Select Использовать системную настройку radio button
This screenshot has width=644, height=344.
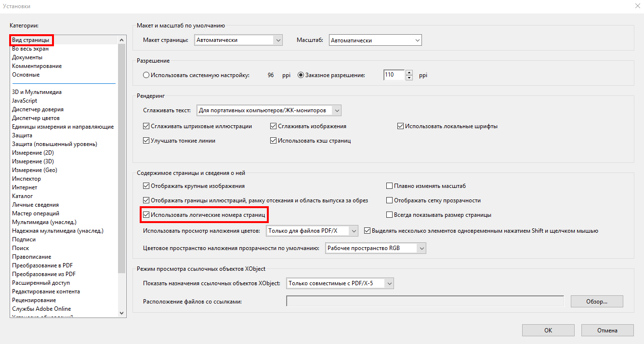pos(146,75)
